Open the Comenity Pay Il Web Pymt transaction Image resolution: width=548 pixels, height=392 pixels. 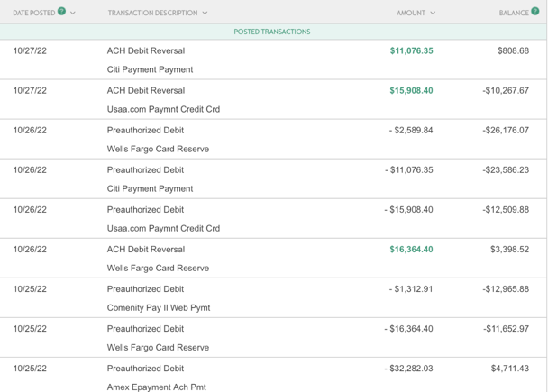158,307
